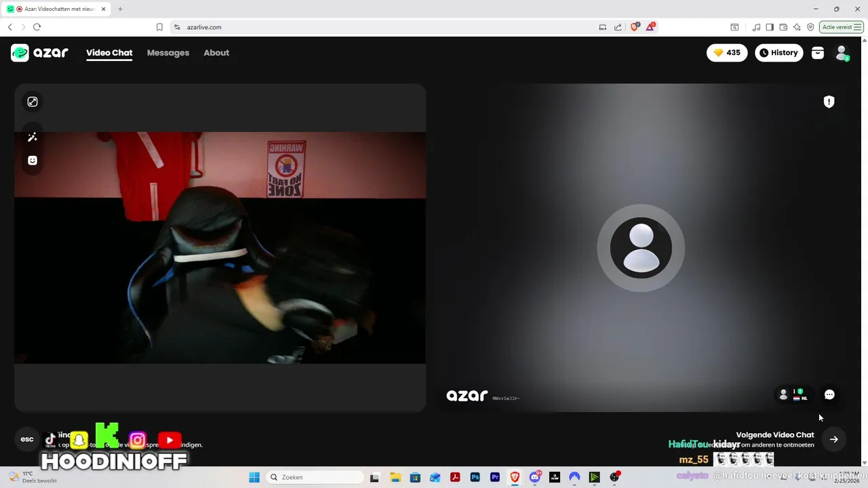Screen dimensions: 868x488
Task: Open a new browser tab
Action: (120, 9)
